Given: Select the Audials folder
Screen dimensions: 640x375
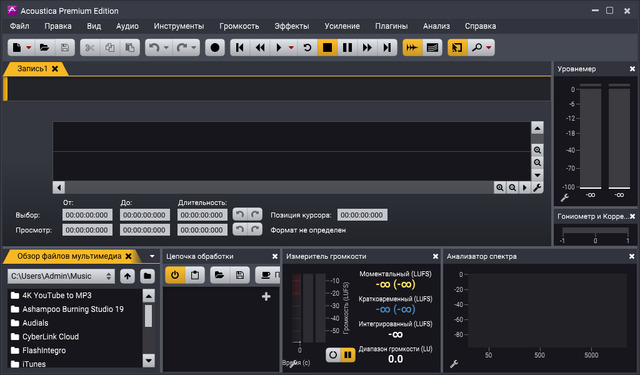Looking at the screenshot, I should [x=35, y=323].
